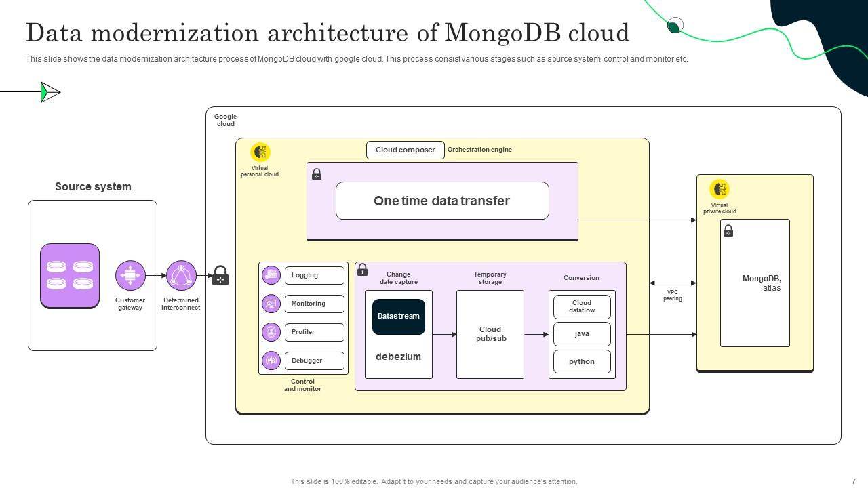Screen dimensions: 868x488
Task: Click the Customer gateway icon
Action: [130, 274]
